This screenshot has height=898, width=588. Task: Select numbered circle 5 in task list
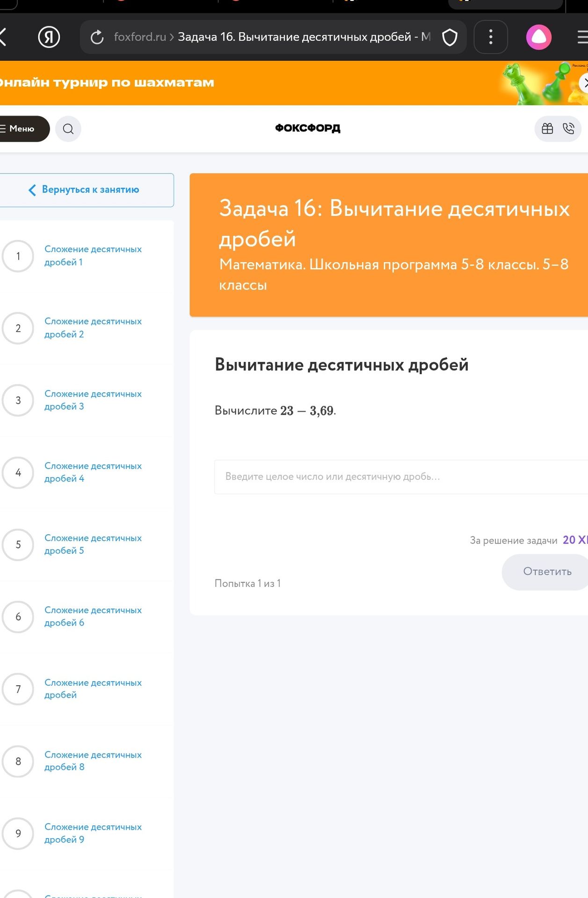[x=18, y=544]
